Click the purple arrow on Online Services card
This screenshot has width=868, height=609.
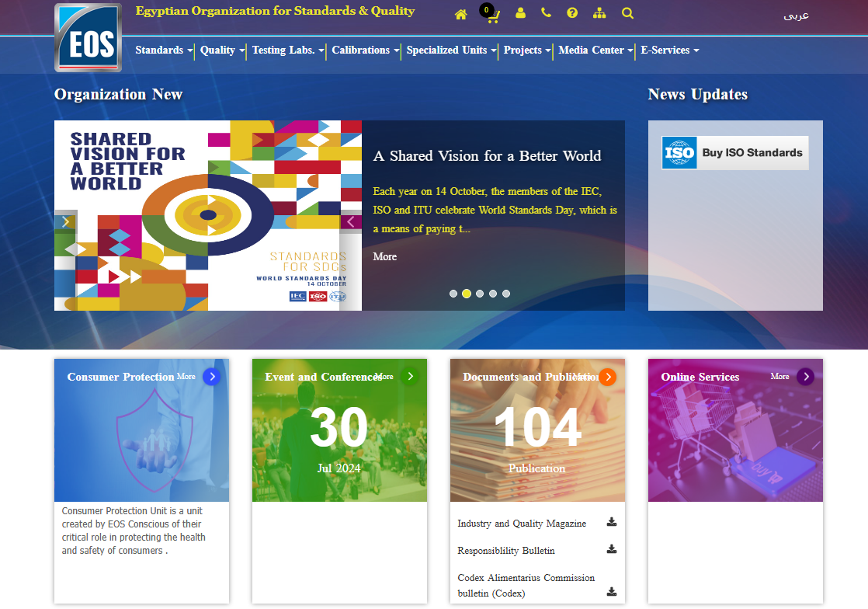click(x=806, y=377)
